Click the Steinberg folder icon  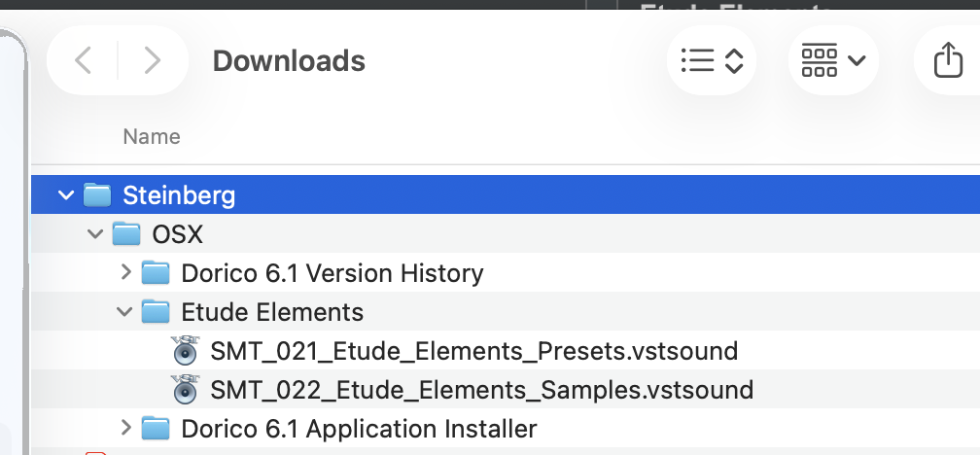(97, 195)
